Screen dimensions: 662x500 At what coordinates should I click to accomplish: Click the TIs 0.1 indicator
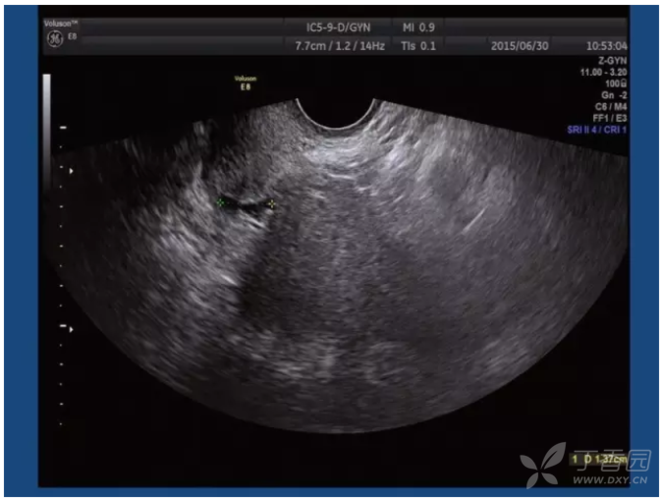pyautogui.click(x=418, y=46)
